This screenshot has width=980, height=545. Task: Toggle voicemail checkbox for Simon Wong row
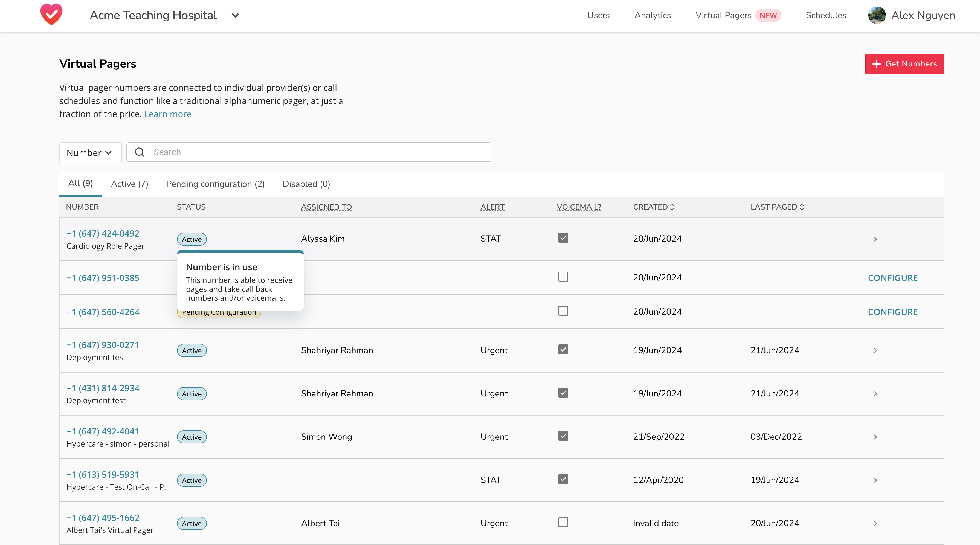563,436
